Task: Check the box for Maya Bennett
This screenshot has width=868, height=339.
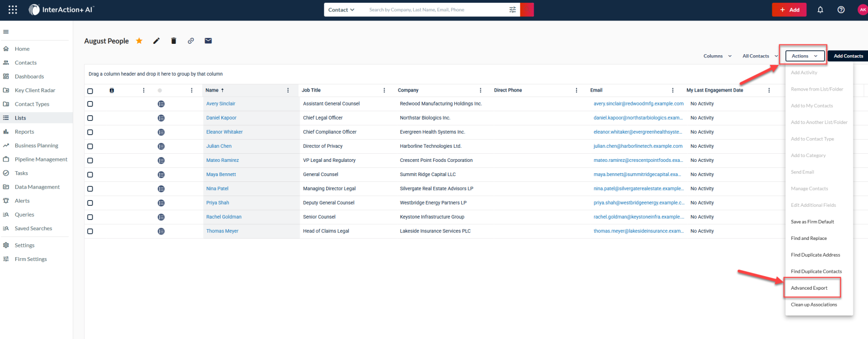Action: pyautogui.click(x=90, y=174)
